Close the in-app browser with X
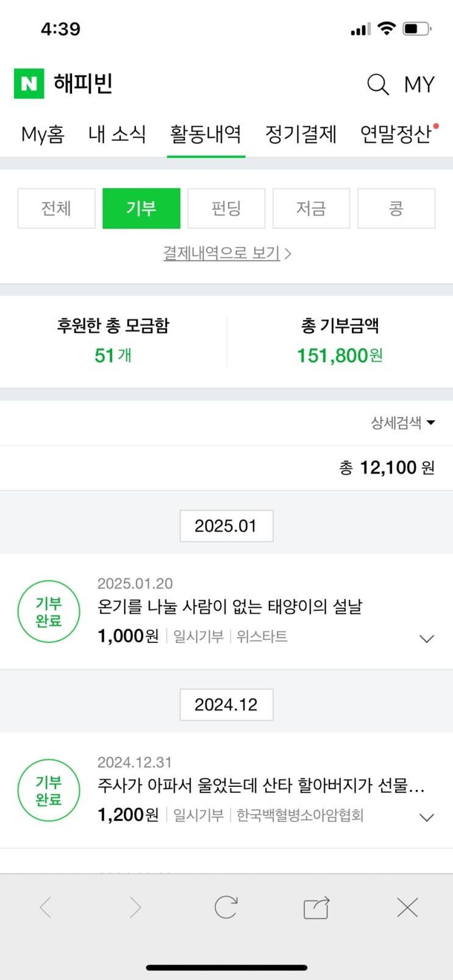Screen dimensions: 453x980 point(407,907)
